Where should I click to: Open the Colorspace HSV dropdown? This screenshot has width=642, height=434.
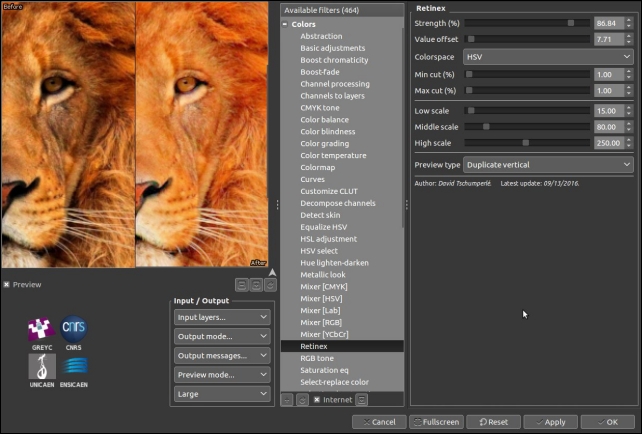(548, 57)
